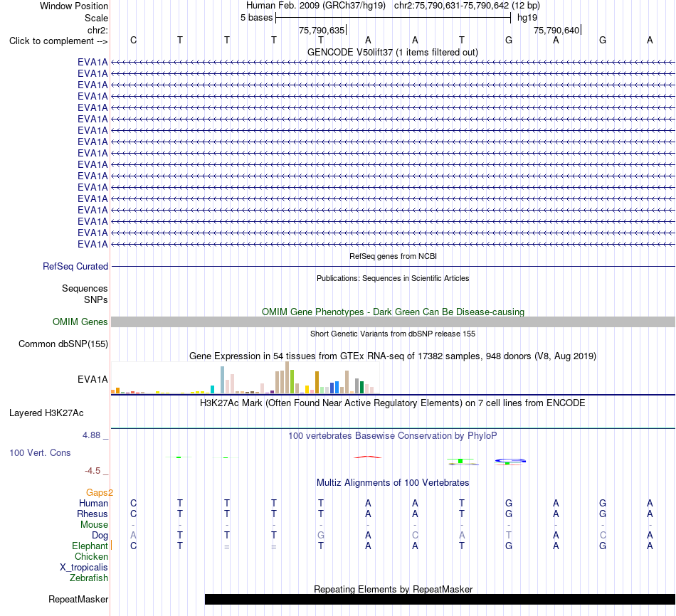This screenshot has width=676, height=616.
Task: Open the H3K27Ac Mark track title
Action: pyautogui.click(x=392, y=403)
